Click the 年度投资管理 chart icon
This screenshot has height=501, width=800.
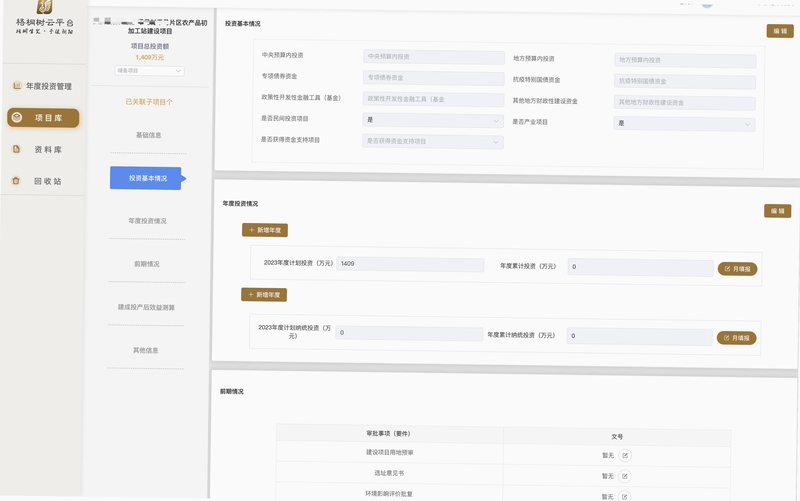[x=17, y=86]
